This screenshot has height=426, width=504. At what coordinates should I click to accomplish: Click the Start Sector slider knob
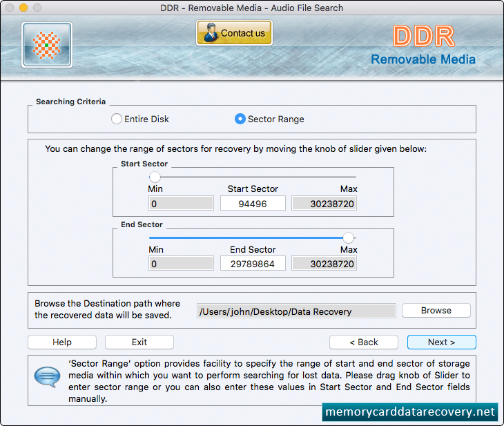tap(155, 177)
